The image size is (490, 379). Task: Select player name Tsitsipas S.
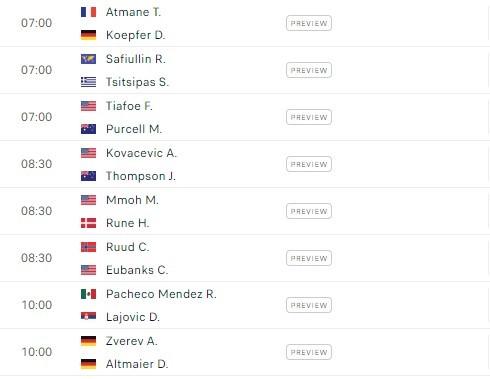pyautogui.click(x=137, y=82)
